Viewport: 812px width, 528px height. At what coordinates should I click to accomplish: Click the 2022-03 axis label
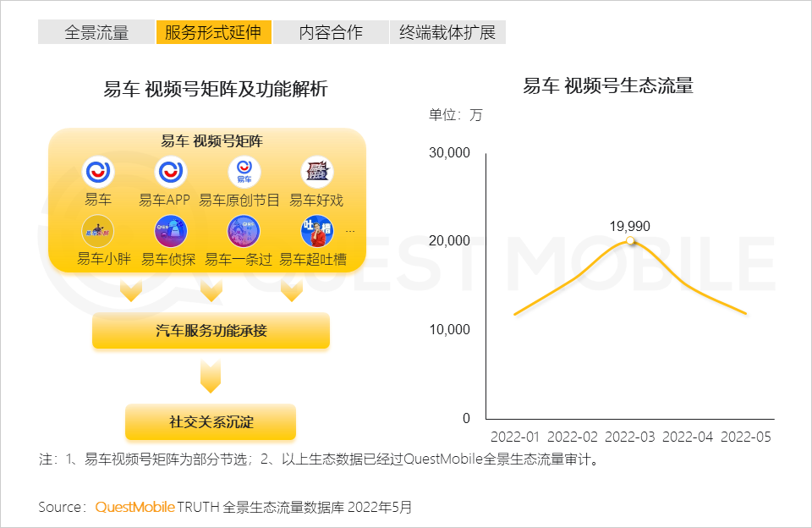click(x=629, y=437)
